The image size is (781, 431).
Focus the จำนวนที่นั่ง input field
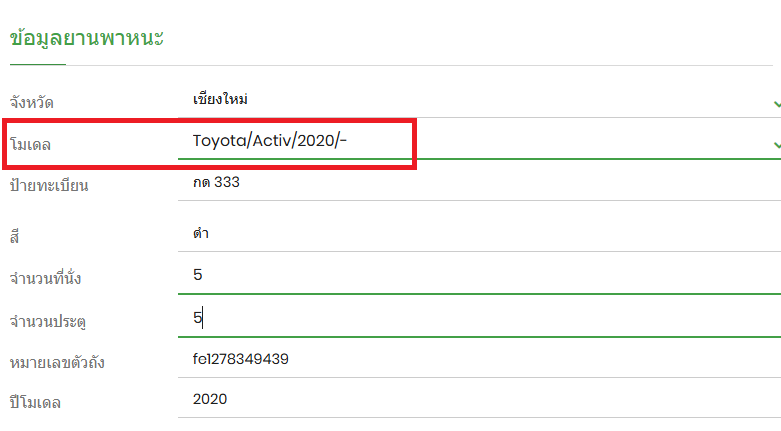pos(470,275)
